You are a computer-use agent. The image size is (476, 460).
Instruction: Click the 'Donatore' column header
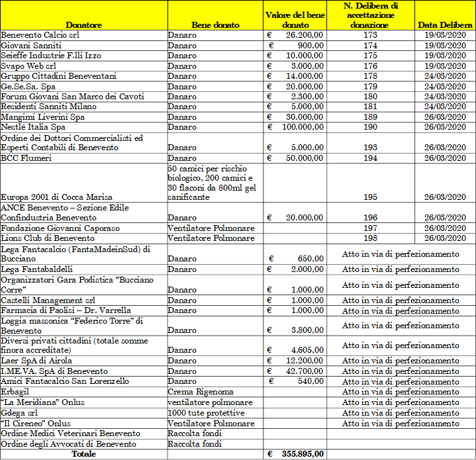tap(84, 24)
